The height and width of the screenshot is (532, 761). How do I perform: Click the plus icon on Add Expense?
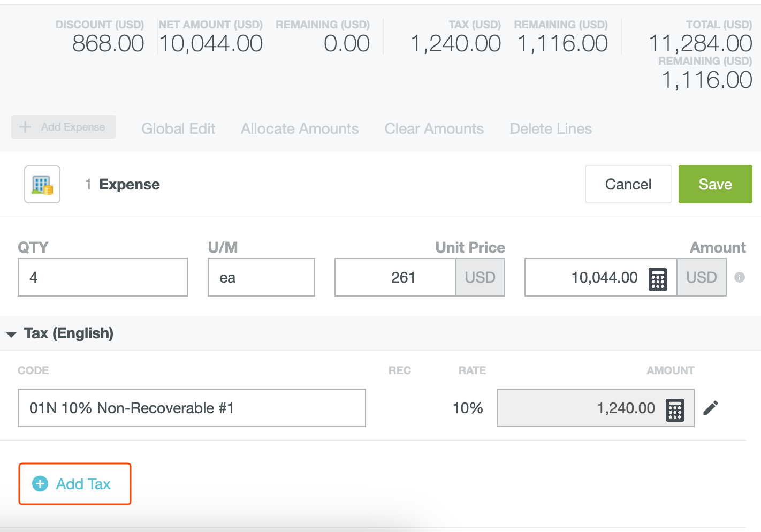pos(25,127)
